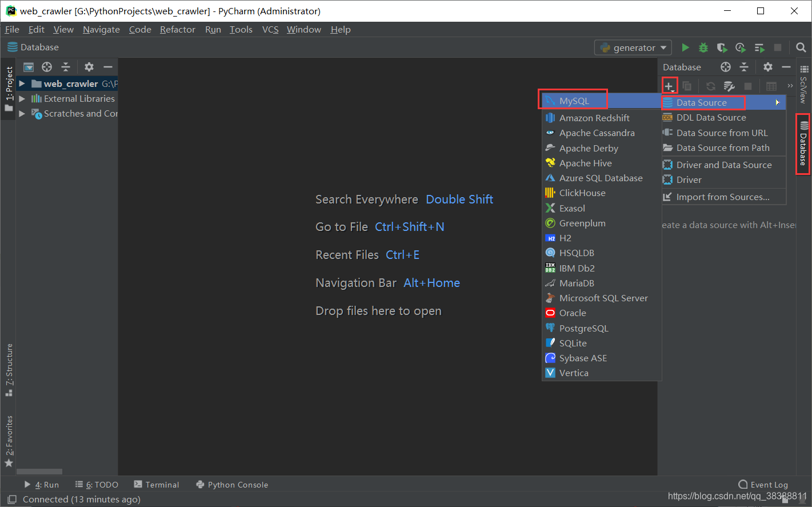Open the Window menu

coord(304,30)
